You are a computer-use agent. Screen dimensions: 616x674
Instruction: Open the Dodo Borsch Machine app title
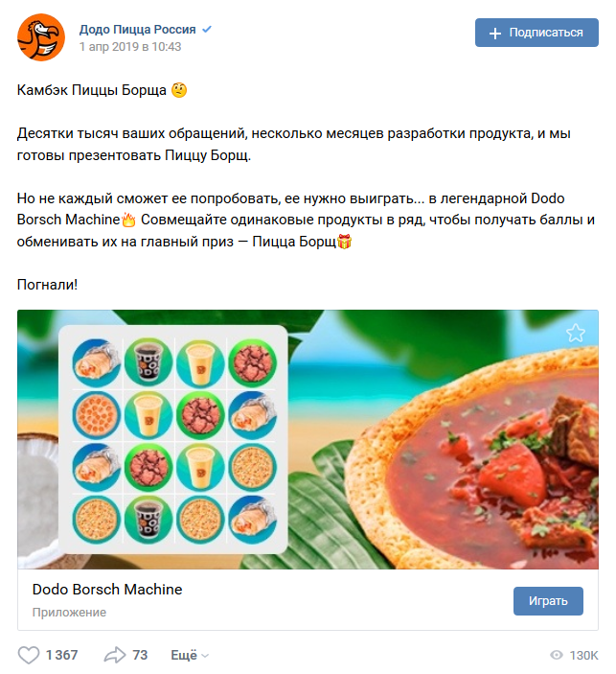(107, 589)
